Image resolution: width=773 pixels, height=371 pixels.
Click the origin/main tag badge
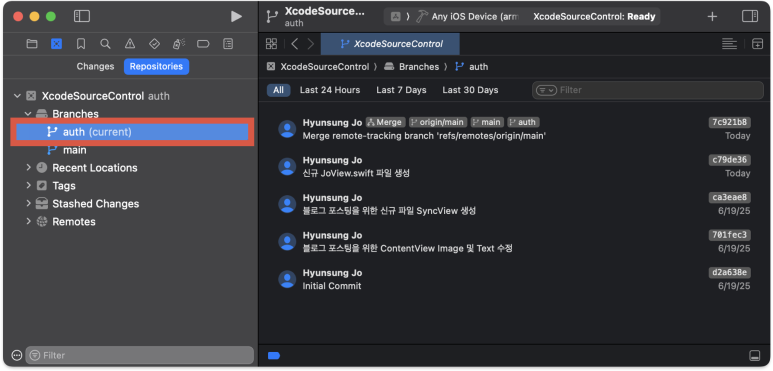pos(438,122)
